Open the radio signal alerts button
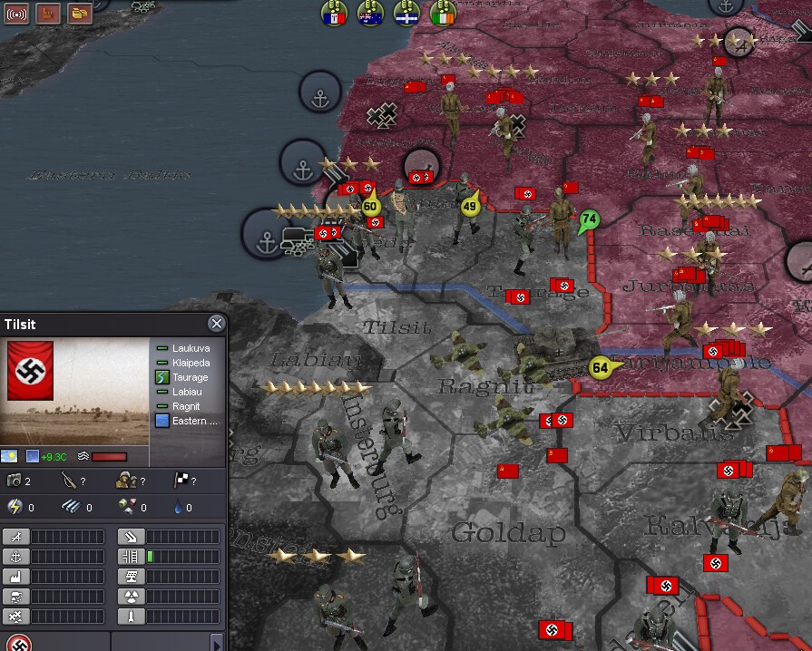 (x=16, y=14)
